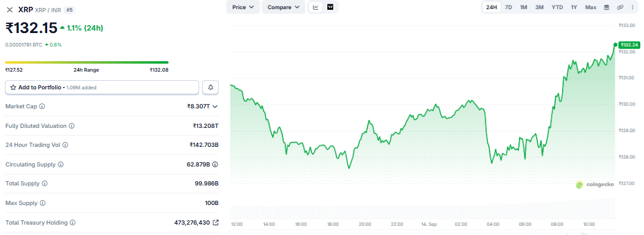Open 24 Hour Trading Vol info icon
644x235 pixels.
coord(66,145)
